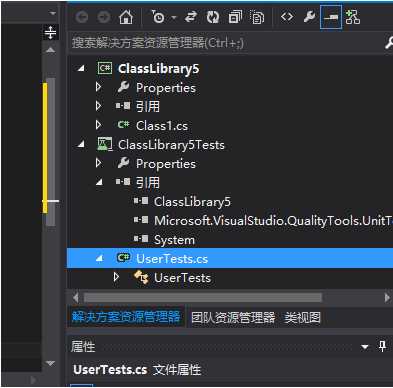Screen dimensions: 393x388
Task: Collapse 引用 under ClassLibrary5Tests
Action: click(x=99, y=182)
